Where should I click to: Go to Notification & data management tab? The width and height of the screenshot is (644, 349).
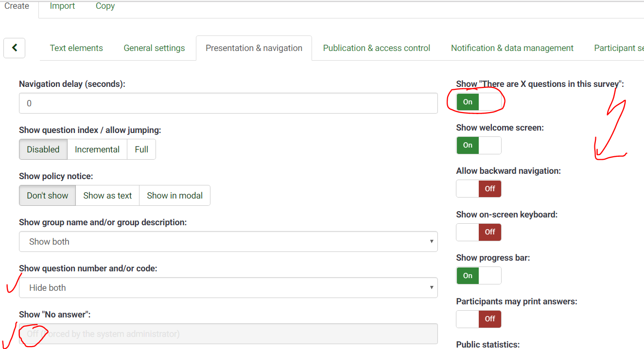(x=512, y=48)
